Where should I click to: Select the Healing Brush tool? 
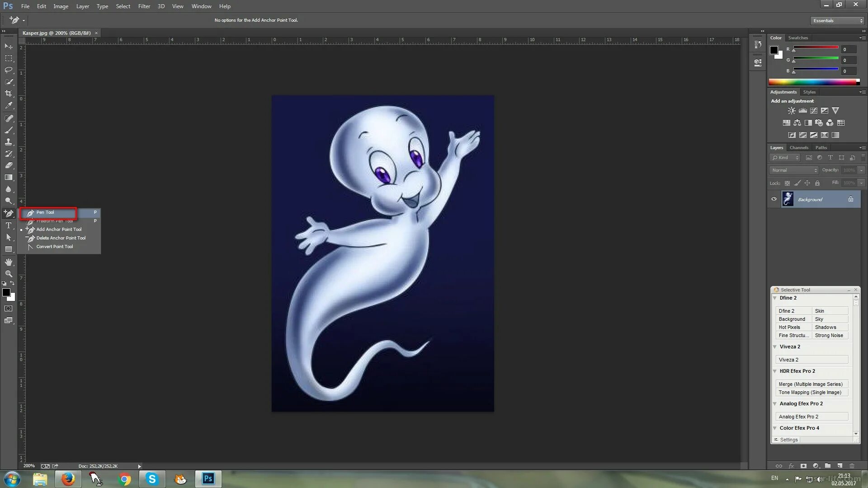coord(9,118)
